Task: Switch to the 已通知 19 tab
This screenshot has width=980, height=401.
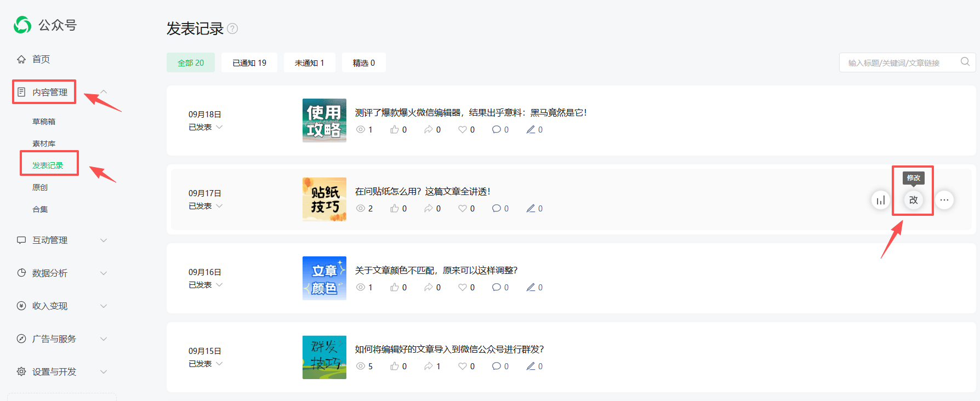Action: coord(249,63)
